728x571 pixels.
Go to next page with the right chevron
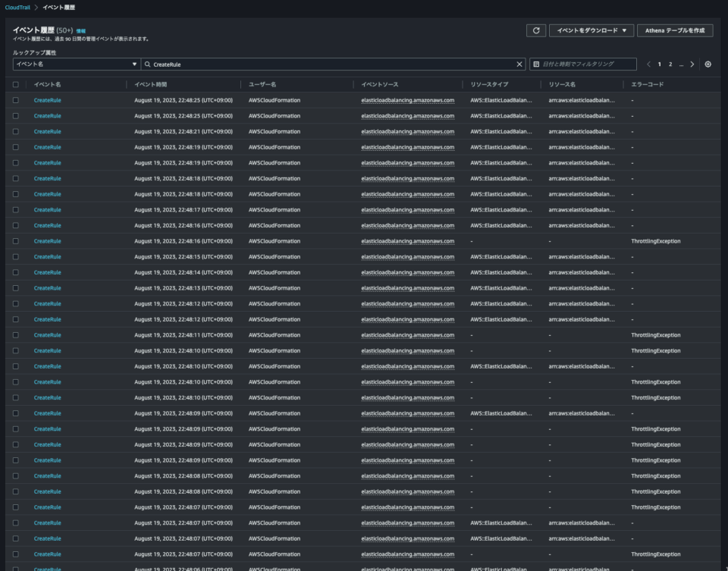pyautogui.click(x=693, y=63)
